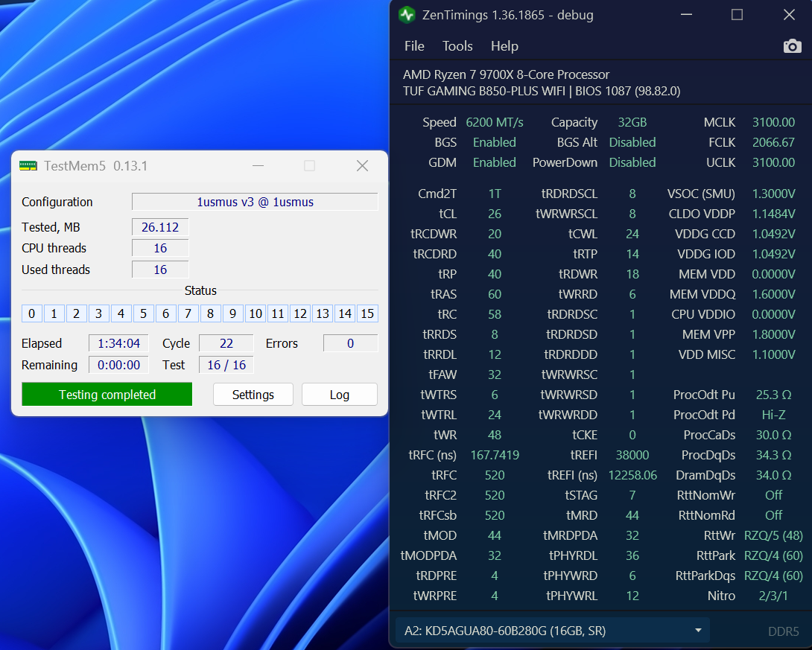Click thread status box 7
Viewport: 812px width, 650px height.
coord(188,313)
